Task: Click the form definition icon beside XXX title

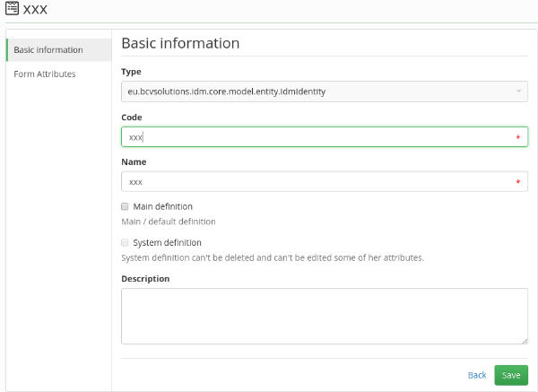Action: click(12, 8)
